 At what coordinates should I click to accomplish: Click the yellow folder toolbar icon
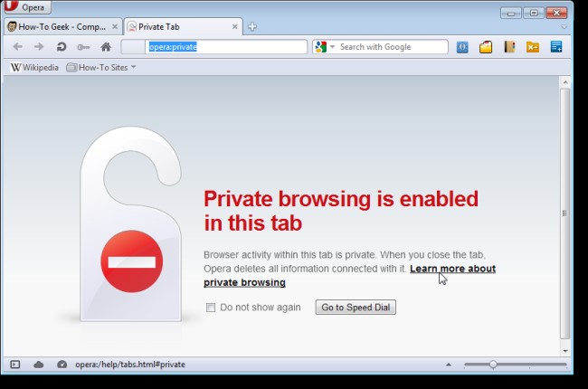(486, 47)
